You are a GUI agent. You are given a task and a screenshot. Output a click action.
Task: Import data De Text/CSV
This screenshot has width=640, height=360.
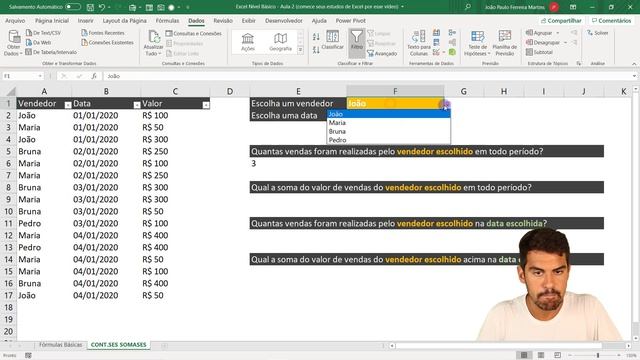tap(43, 33)
